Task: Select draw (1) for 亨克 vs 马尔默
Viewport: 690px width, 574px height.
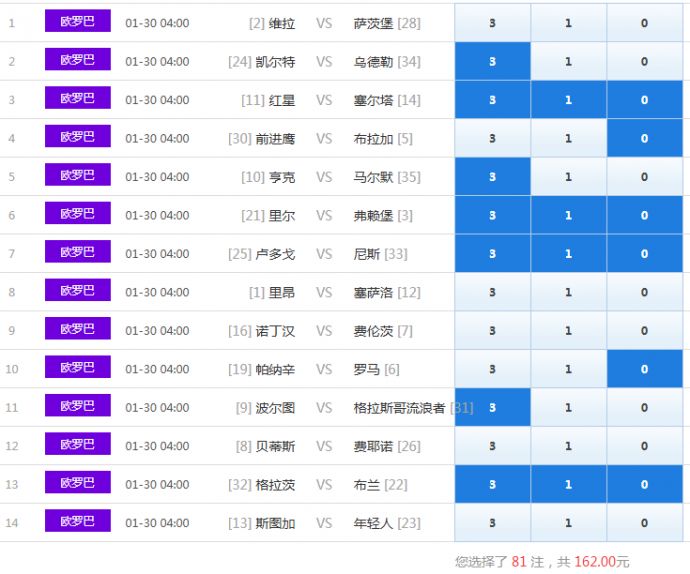Action: 568,177
